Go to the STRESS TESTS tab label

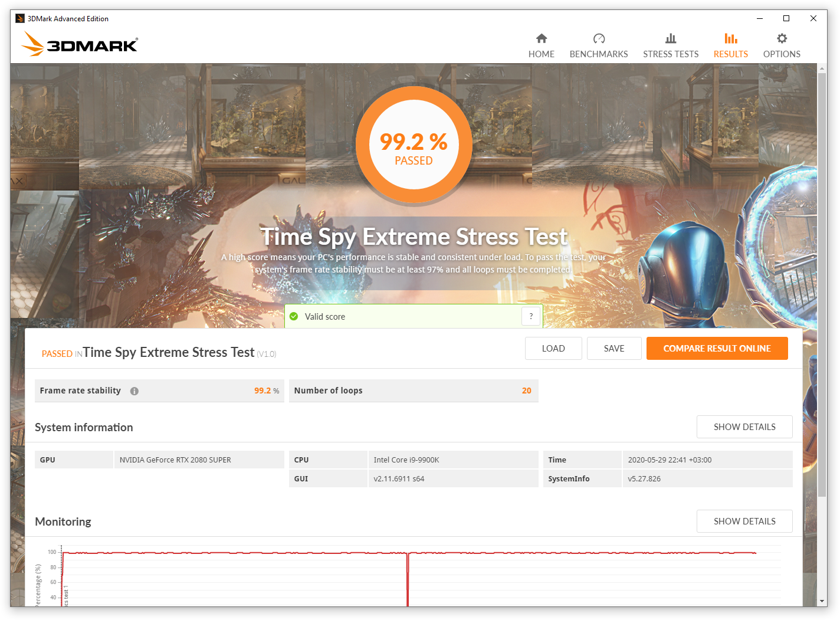pyautogui.click(x=671, y=54)
